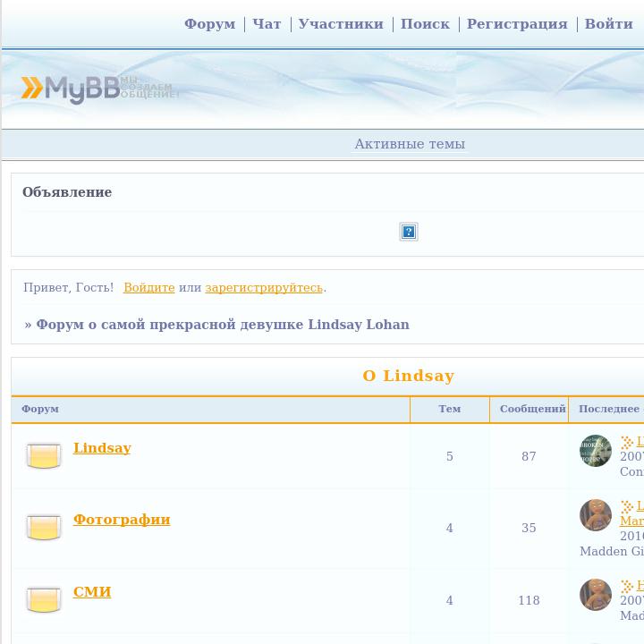Click the folder icon beside СМИ
644x644 pixels.
44,599
